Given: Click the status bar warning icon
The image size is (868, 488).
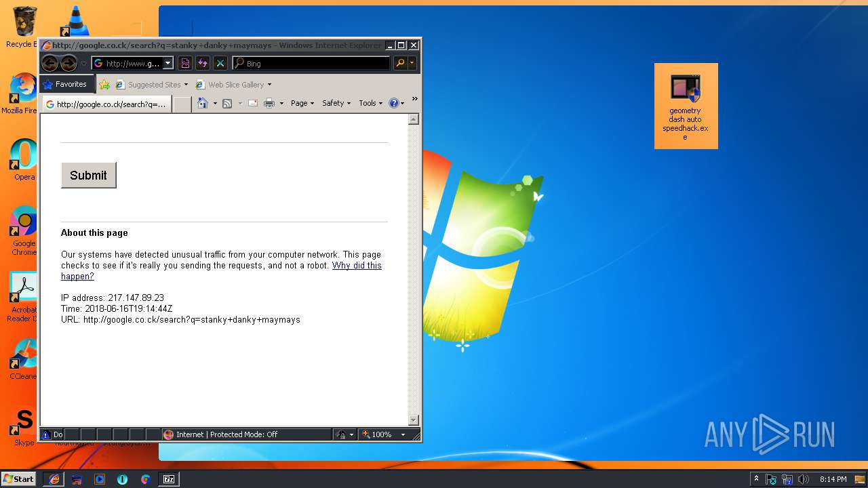Looking at the screenshot, I should [46, 434].
